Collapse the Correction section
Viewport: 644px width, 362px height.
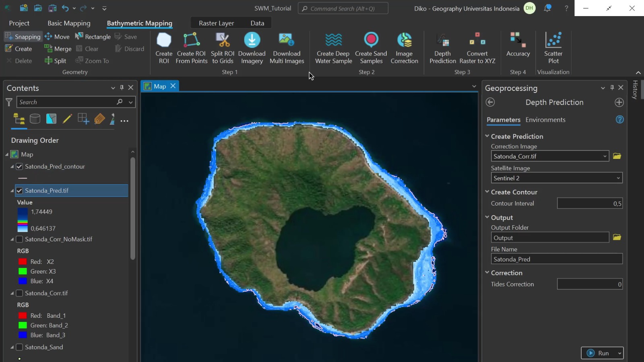(487, 272)
